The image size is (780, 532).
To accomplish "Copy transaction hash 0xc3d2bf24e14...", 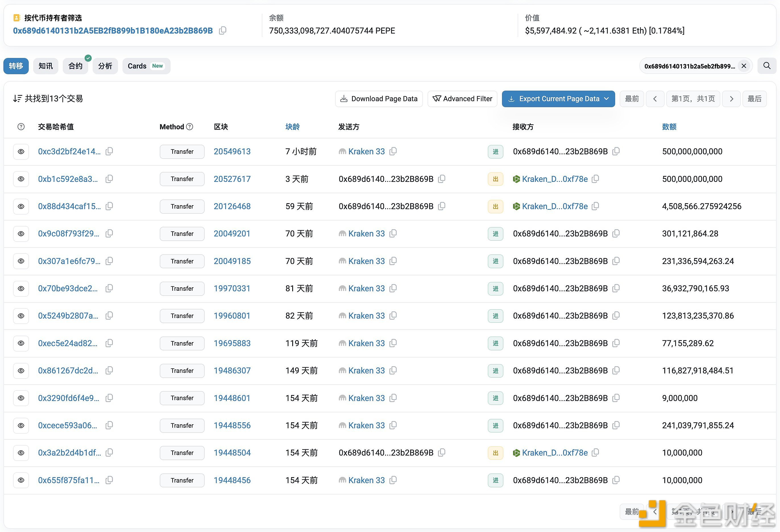I will click(x=109, y=151).
